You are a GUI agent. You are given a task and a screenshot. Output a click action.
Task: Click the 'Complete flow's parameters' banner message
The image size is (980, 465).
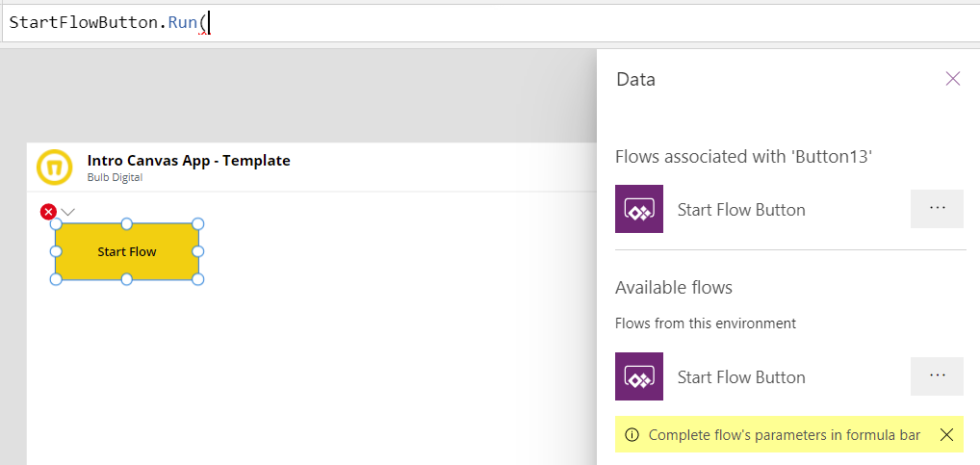tap(785, 435)
